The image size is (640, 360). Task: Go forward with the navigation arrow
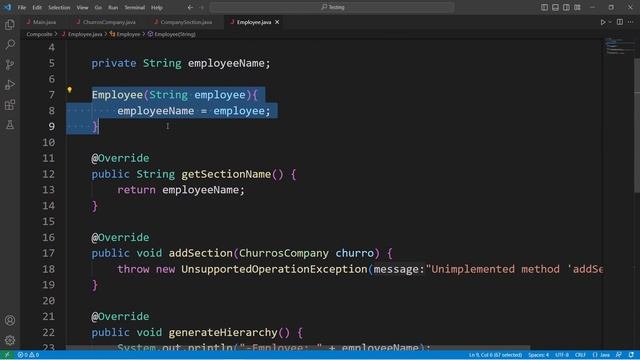(202, 7)
